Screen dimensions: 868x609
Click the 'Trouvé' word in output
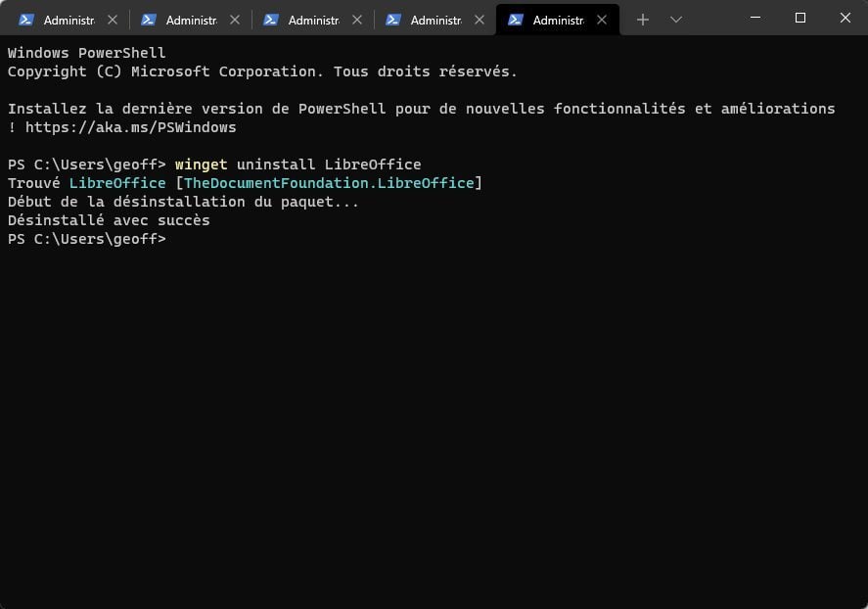[x=34, y=183]
